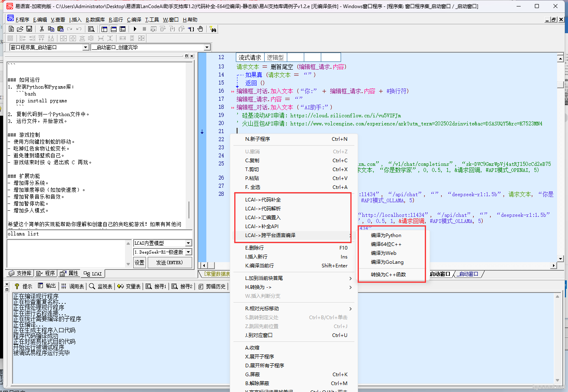Choose LCAI->代码解析 in context menu
The image size is (568, 392).
pyautogui.click(x=293, y=209)
